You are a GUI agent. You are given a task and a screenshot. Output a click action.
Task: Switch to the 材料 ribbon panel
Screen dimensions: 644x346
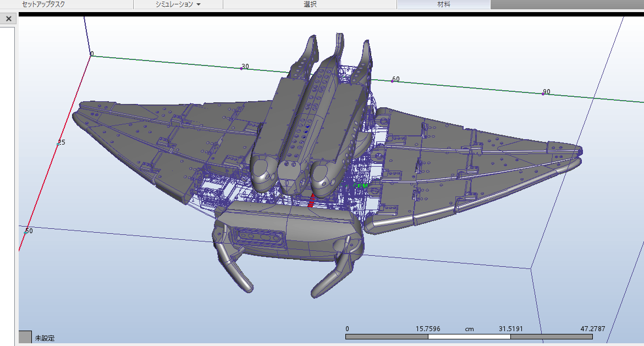tap(444, 4)
